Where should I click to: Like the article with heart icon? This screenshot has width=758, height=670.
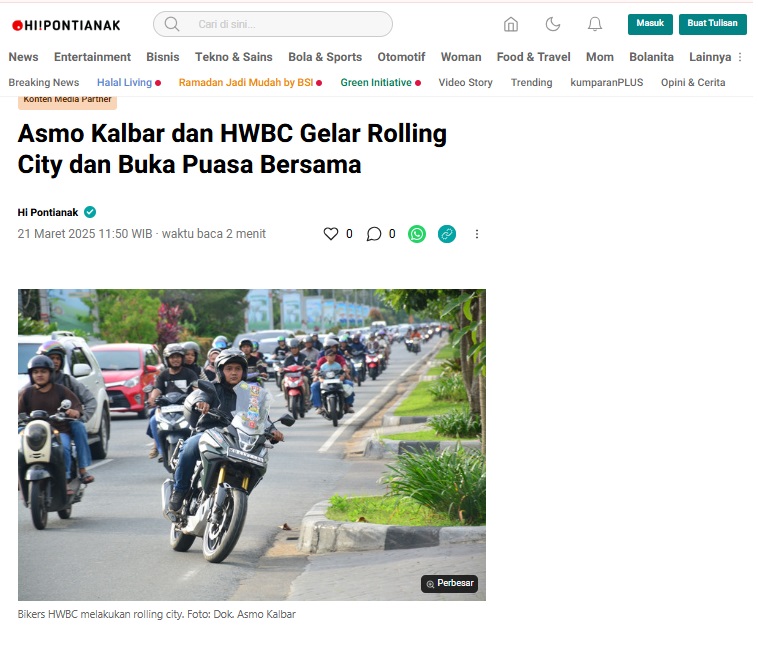(x=331, y=234)
